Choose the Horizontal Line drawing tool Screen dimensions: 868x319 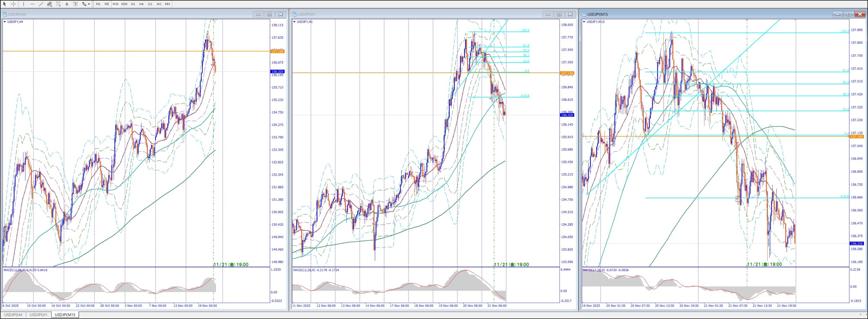(x=32, y=4)
